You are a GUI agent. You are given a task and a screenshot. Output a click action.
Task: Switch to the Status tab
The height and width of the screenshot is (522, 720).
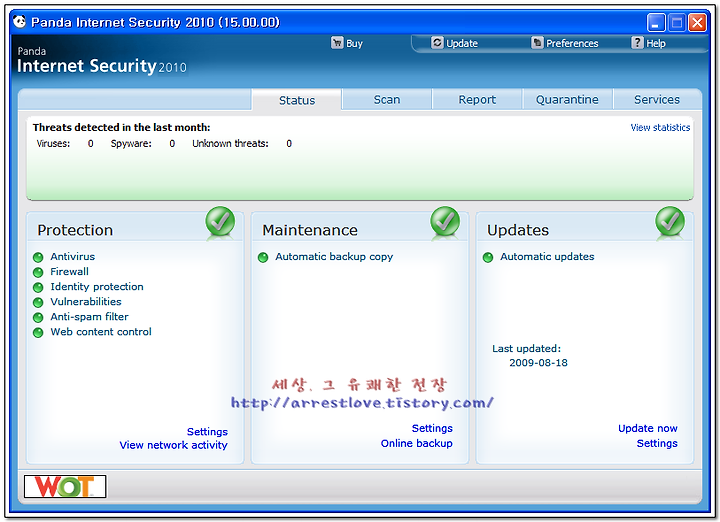click(x=297, y=100)
